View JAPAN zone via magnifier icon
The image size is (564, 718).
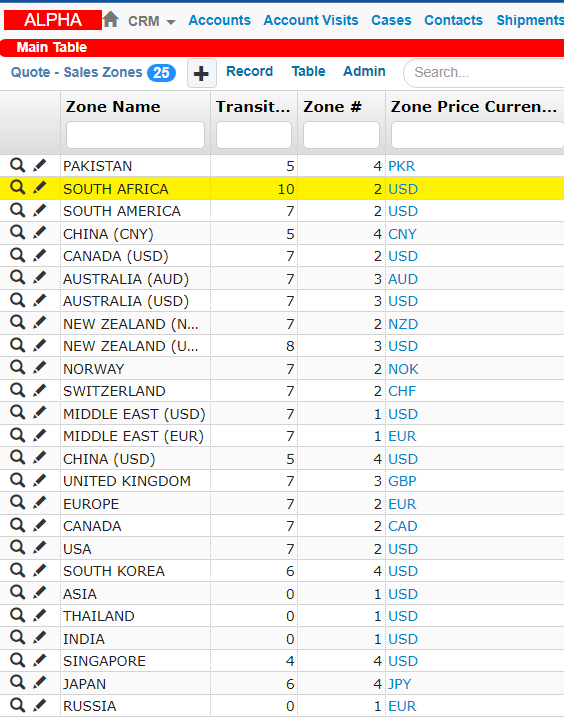tap(17, 682)
